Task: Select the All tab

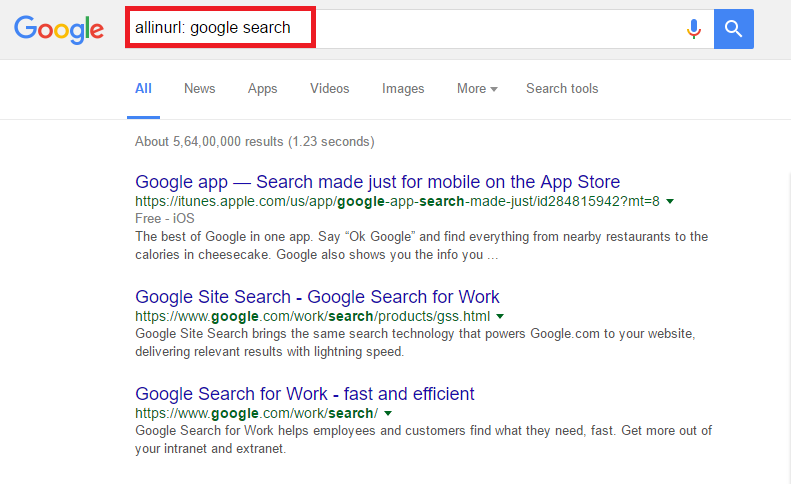Action: 143,88
